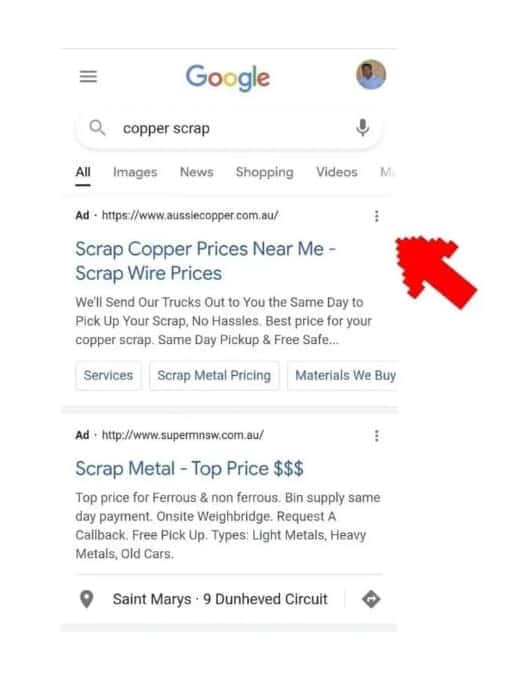This screenshot has width=524, height=680.
Task: Click the Services sitelink chip
Action: pyautogui.click(x=108, y=375)
